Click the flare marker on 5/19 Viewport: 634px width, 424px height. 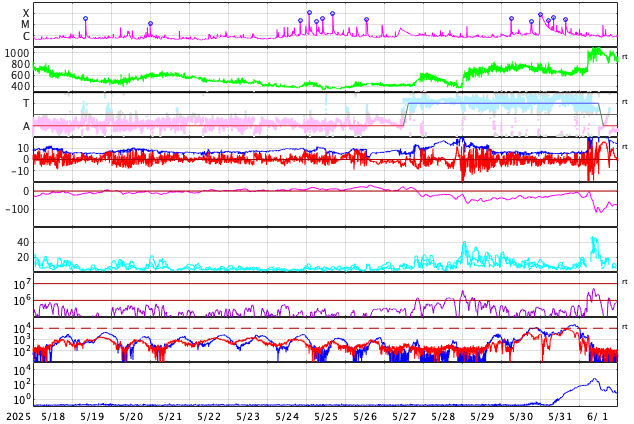click(x=85, y=19)
